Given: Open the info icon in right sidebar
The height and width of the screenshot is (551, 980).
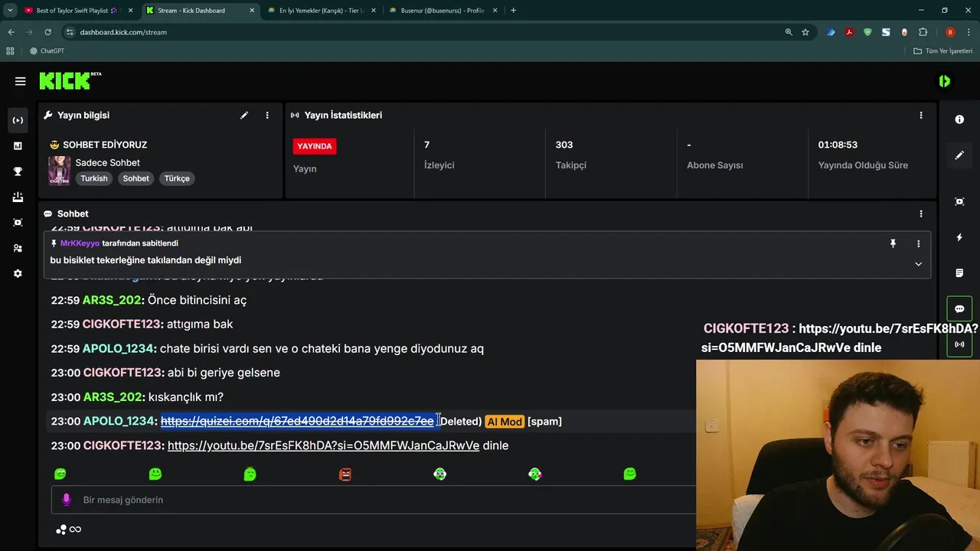Looking at the screenshot, I should [x=959, y=119].
